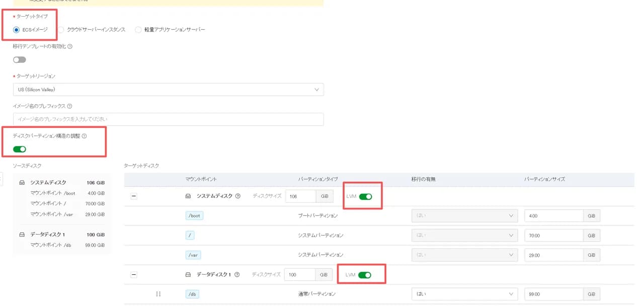644x306 pixels.
Task: Click source マウントポイント /db 99.00 GiB row
Action: point(67,245)
